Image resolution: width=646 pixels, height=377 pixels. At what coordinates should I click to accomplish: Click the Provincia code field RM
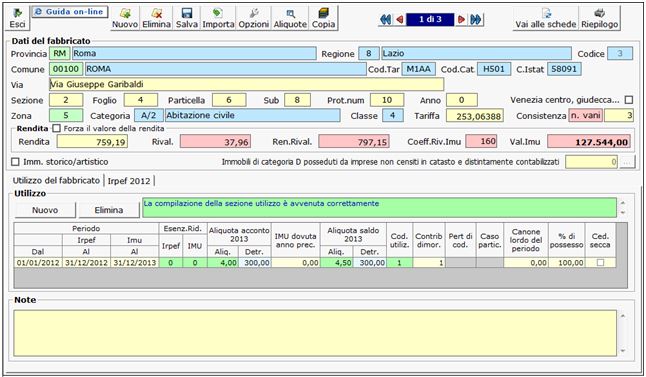[x=60, y=54]
